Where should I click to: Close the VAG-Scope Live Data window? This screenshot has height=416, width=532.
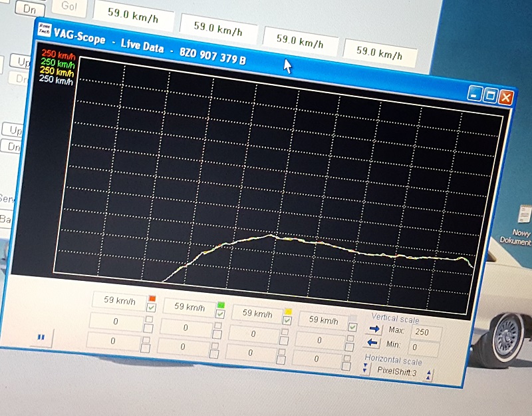click(505, 97)
